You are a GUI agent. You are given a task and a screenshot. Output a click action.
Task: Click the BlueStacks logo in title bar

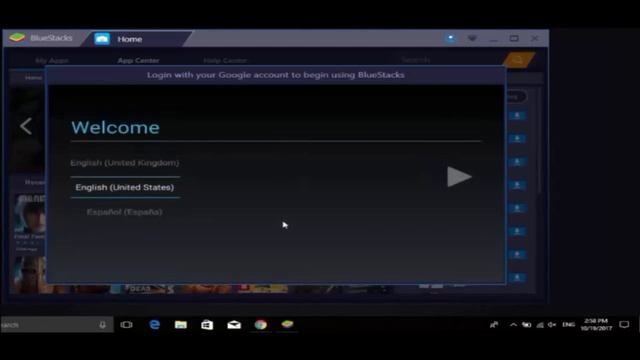17,38
